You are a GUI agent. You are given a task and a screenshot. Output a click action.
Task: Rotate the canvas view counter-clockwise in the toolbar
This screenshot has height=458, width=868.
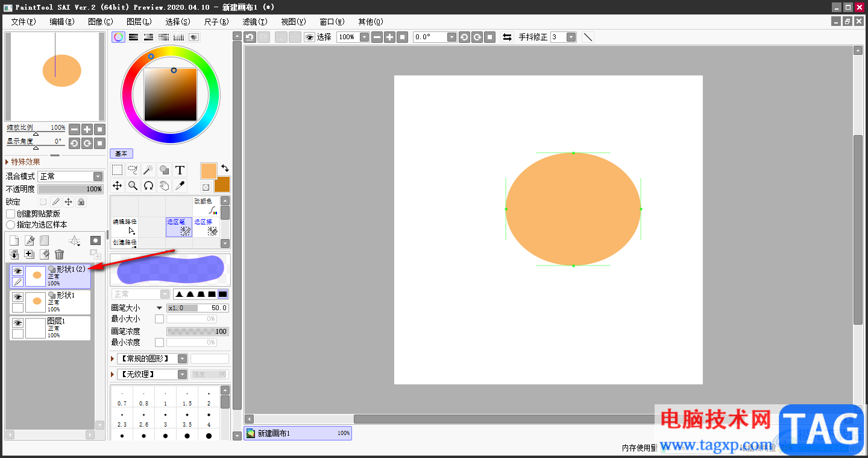(x=464, y=37)
